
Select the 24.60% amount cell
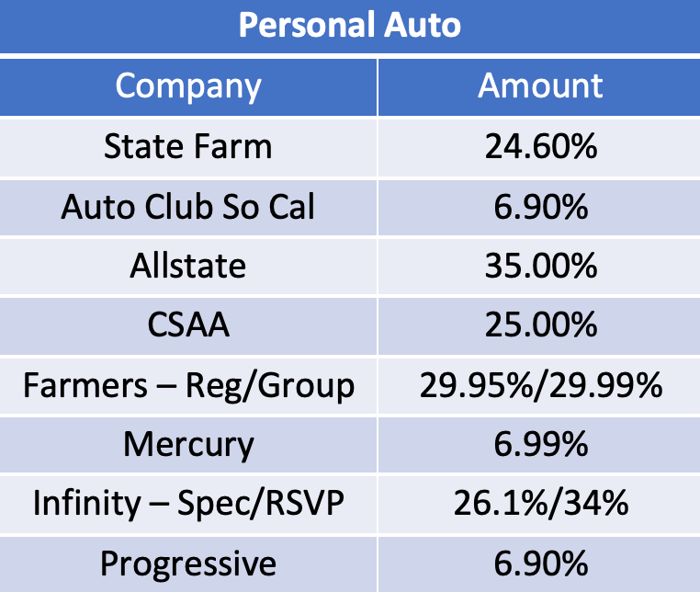coord(539,147)
